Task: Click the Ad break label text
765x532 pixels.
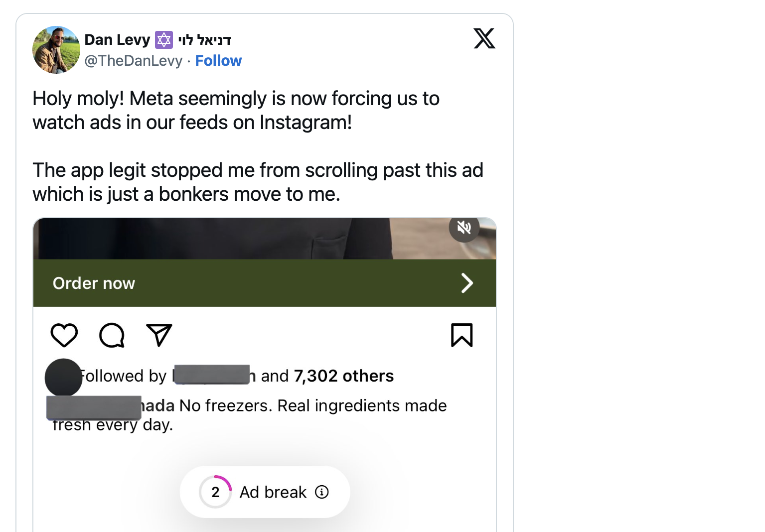Action: pyautogui.click(x=273, y=492)
